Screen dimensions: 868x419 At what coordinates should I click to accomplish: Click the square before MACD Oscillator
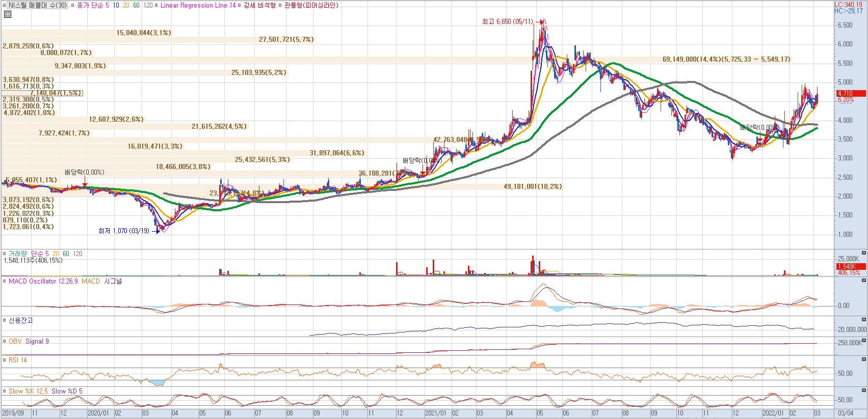tap(4, 281)
